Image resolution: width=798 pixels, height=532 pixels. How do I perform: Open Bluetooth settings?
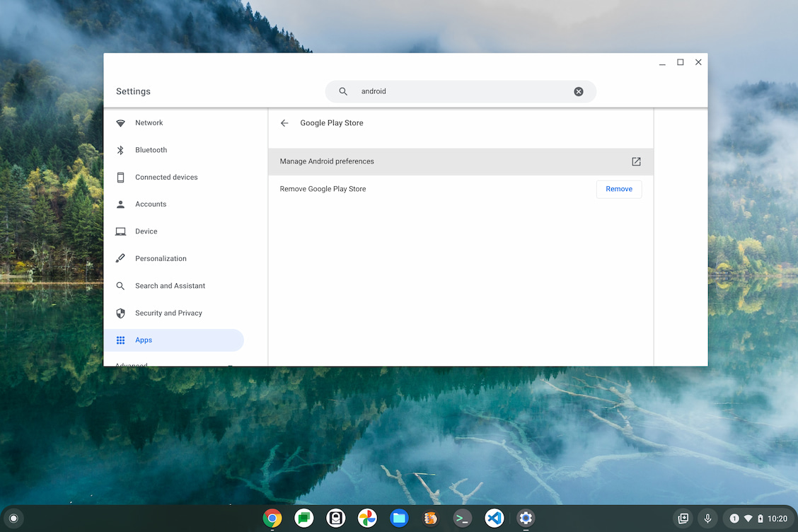tap(151, 149)
